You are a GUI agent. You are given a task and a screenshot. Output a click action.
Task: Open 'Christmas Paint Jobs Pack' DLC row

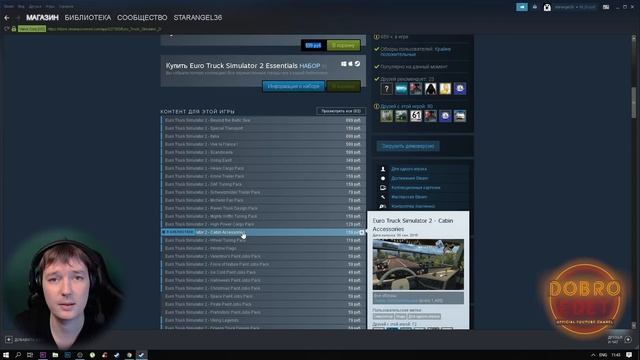click(263, 288)
